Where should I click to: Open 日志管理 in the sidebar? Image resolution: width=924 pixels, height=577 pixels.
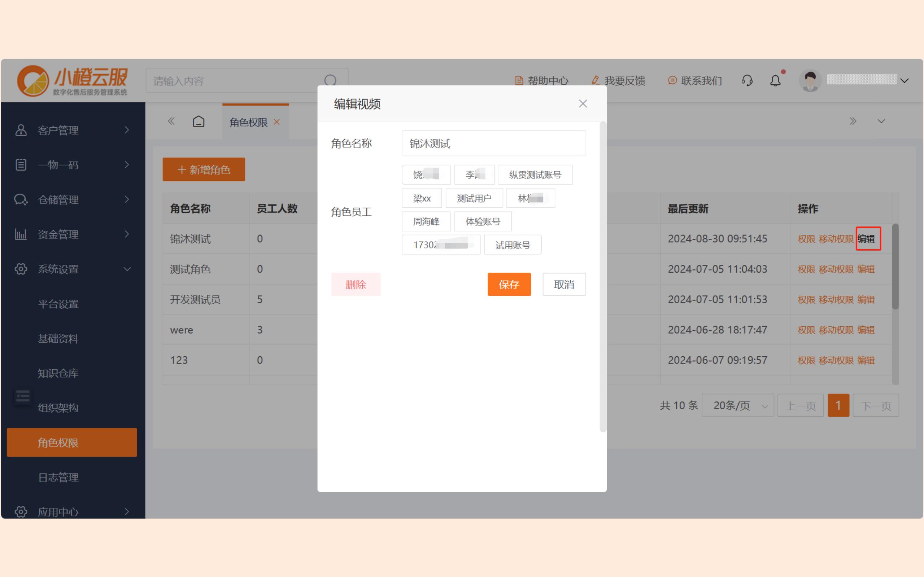click(x=58, y=477)
